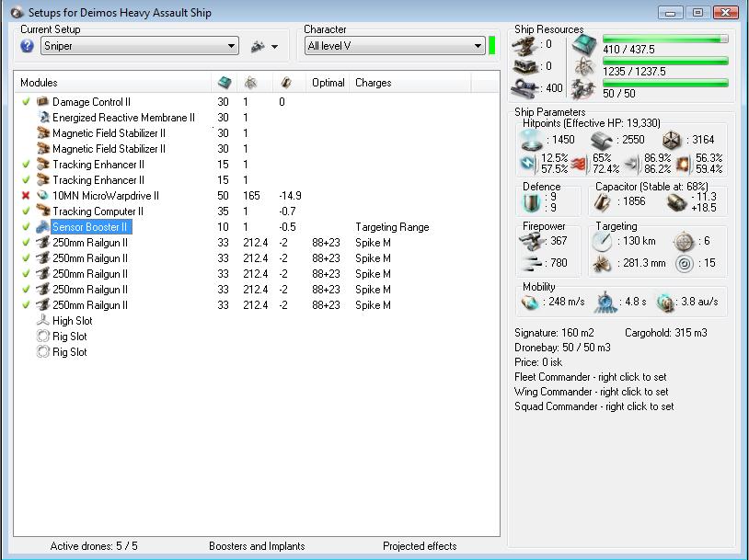Click the Energized Reactive Membrane II icon
The width and height of the screenshot is (749, 560).
43,117
